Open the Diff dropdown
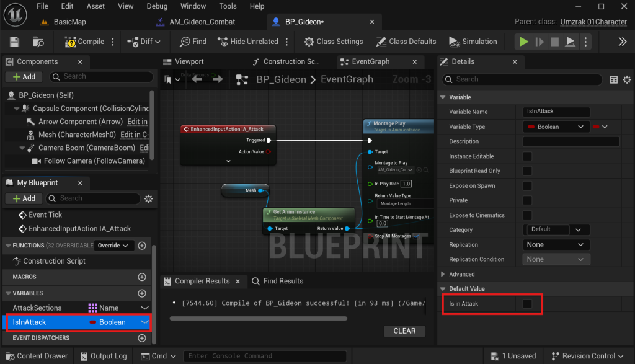The height and width of the screenshot is (364, 635). tap(144, 42)
